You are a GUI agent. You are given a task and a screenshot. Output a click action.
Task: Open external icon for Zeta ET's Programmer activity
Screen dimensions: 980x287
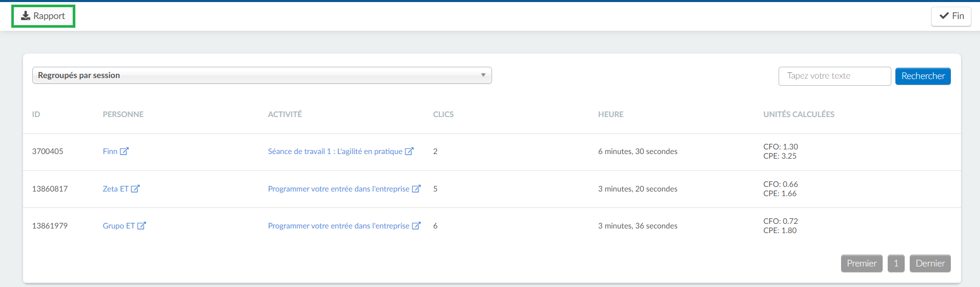416,188
